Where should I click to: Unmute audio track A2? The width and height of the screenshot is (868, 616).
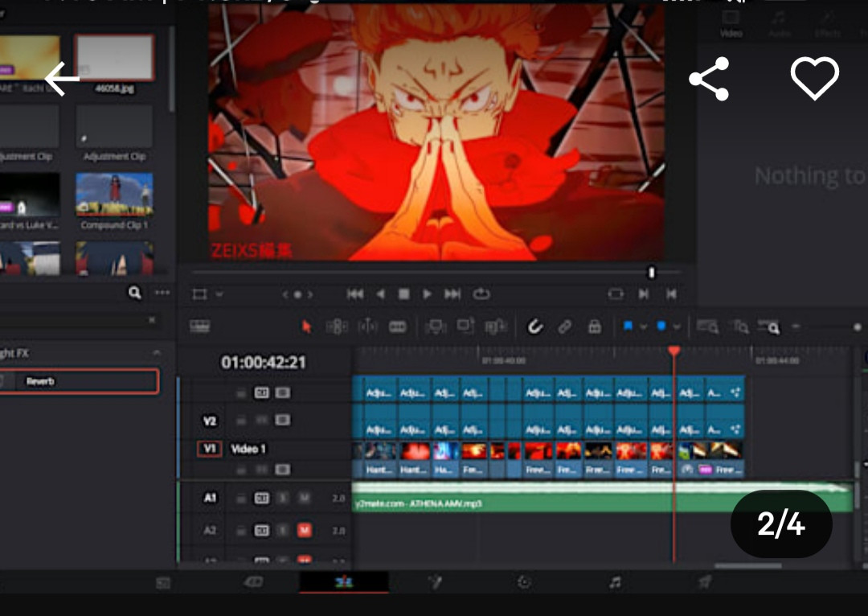coord(304,531)
